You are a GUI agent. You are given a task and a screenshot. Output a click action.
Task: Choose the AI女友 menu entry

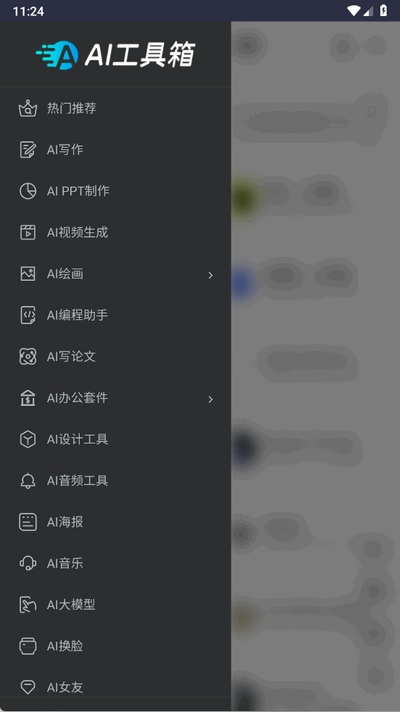coord(115,687)
